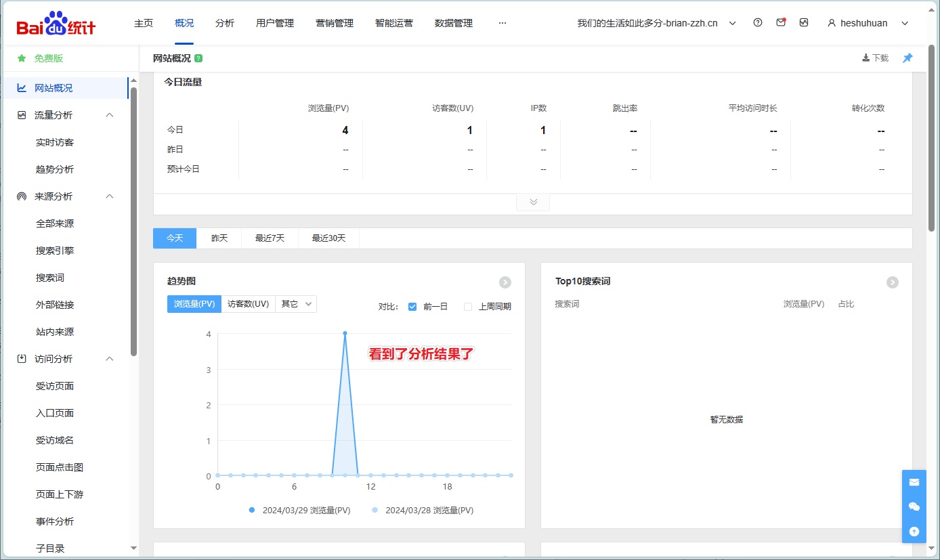The height and width of the screenshot is (560, 940).
Task: Click the chart report icon in header
Action: coord(804,22)
